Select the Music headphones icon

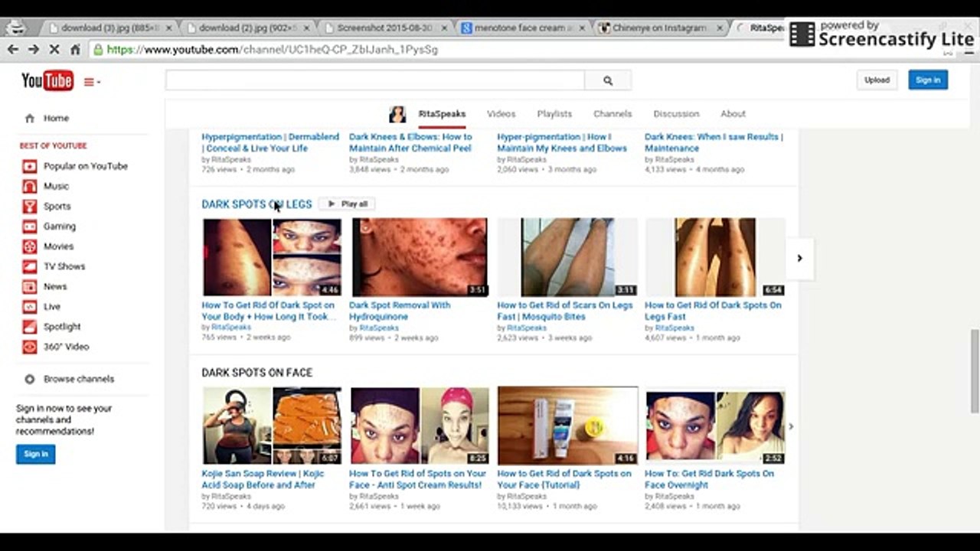(29, 186)
